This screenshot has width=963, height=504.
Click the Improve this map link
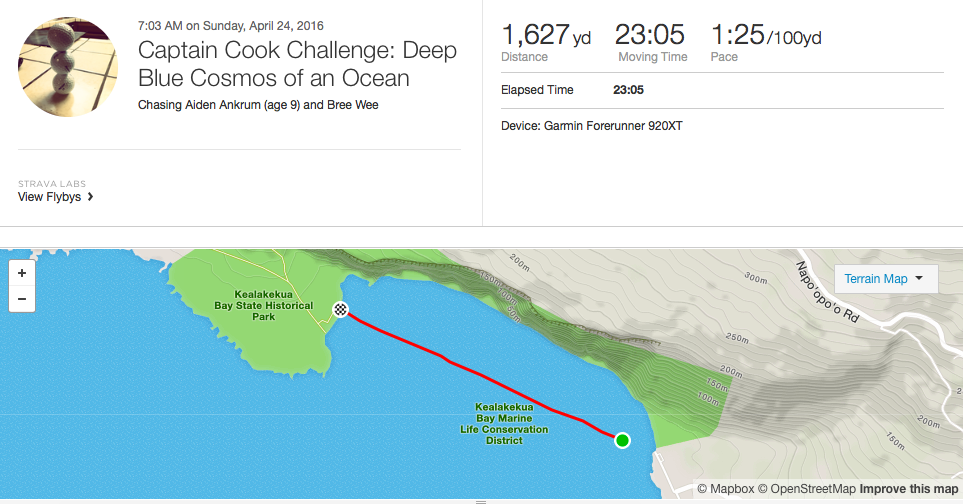point(909,489)
